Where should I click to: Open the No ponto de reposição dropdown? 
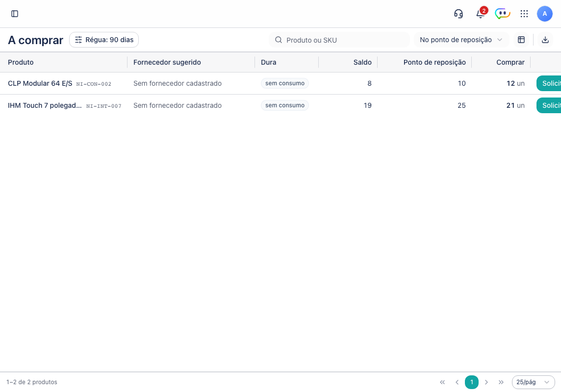click(461, 40)
